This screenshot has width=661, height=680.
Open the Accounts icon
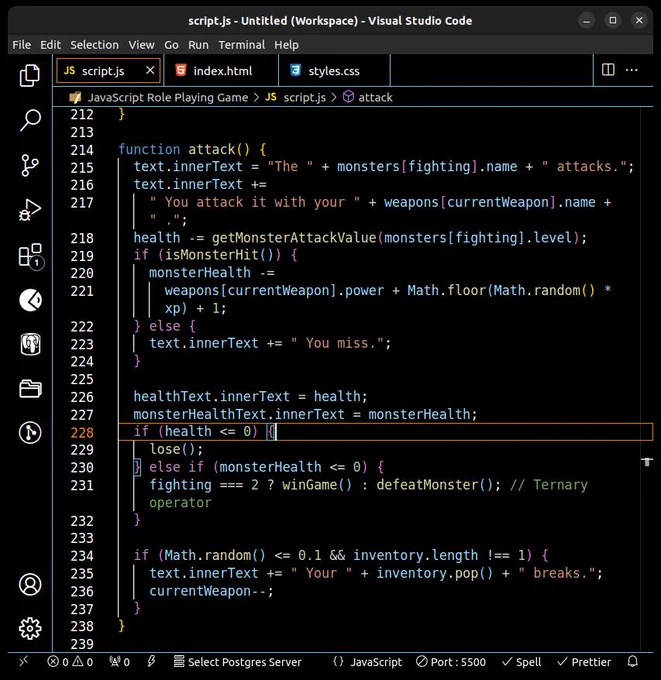point(30,584)
